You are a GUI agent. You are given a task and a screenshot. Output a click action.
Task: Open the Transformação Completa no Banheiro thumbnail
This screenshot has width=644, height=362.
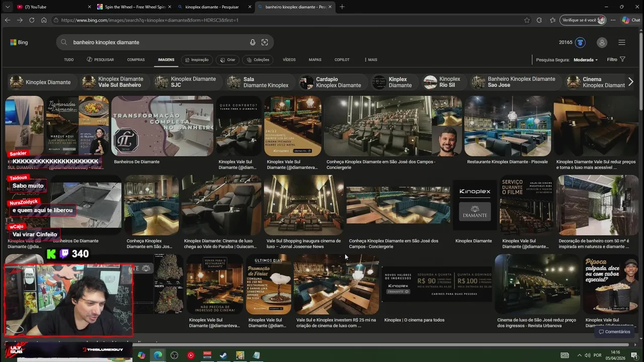pos(162,126)
